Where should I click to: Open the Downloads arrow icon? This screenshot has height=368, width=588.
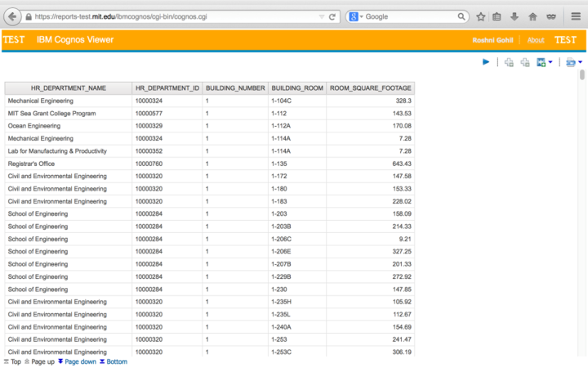[x=514, y=16]
